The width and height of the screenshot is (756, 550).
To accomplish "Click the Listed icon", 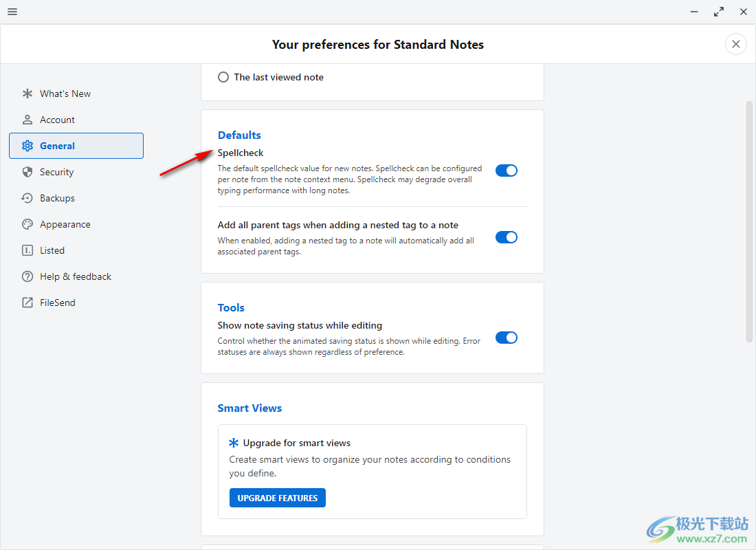I will 27,250.
